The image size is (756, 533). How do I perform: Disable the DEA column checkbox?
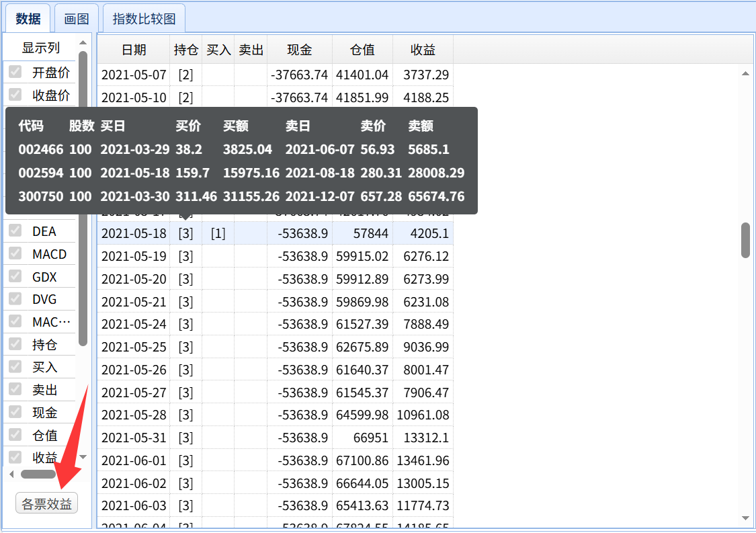click(x=15, y=231)
